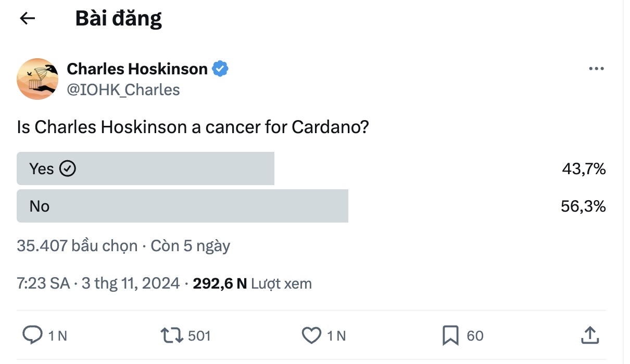Click the post timestamp 7:23 SA
Image resolution: width=630 pixels, height=364 pixels.
click(x=43, y=283)
